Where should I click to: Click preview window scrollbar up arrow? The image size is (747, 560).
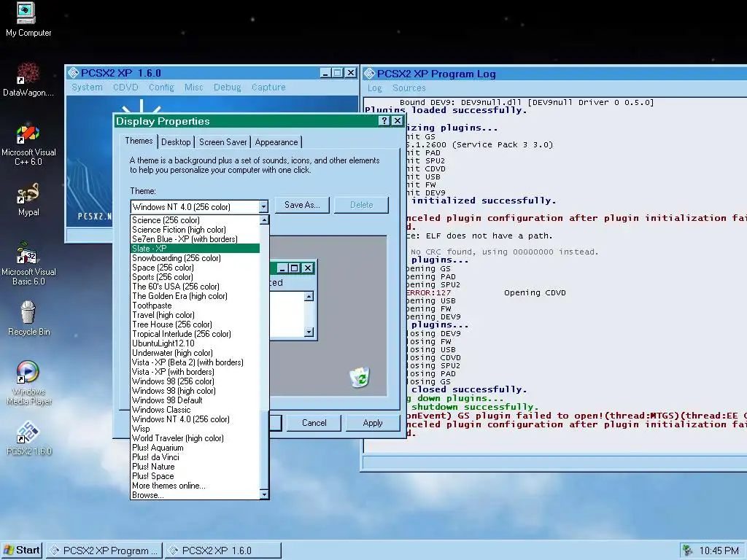tap(309, 297)
